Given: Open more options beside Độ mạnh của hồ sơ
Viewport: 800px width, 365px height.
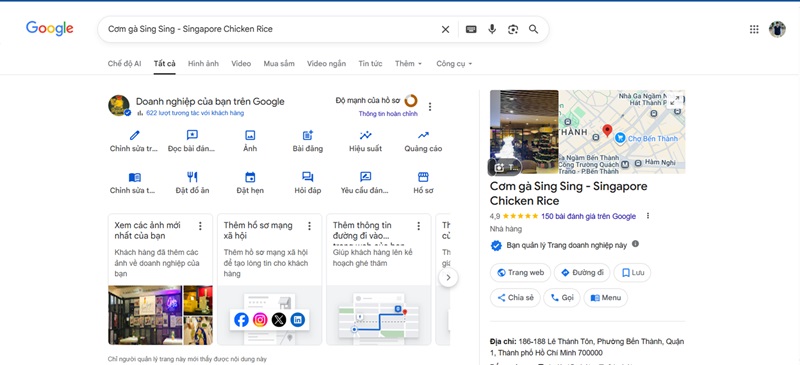Looking at the screenshot, I should pos(430,107).
